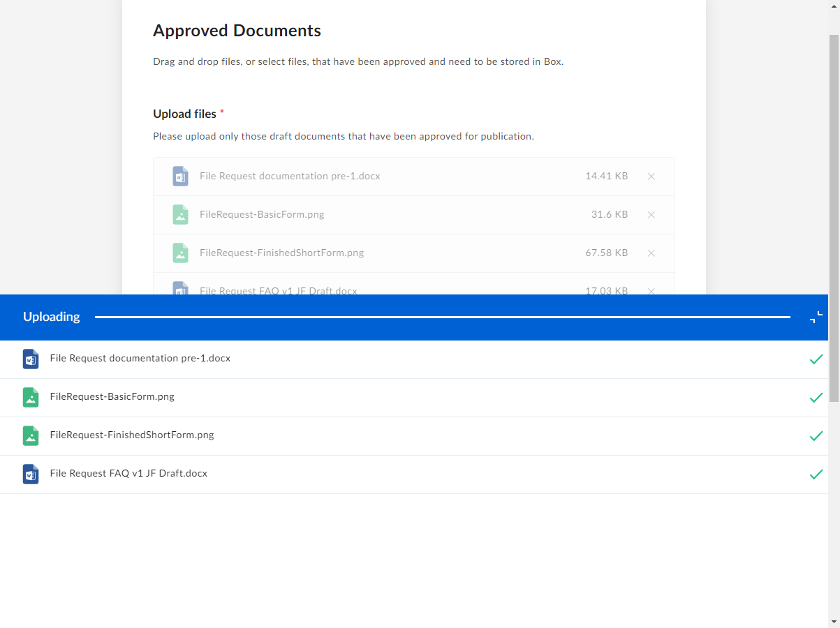Image resolution: width=840 pixels, height=628 pixels.
Task: Click the Word icon in the Uploading panel's first row
Action: (x=31, y=359)
